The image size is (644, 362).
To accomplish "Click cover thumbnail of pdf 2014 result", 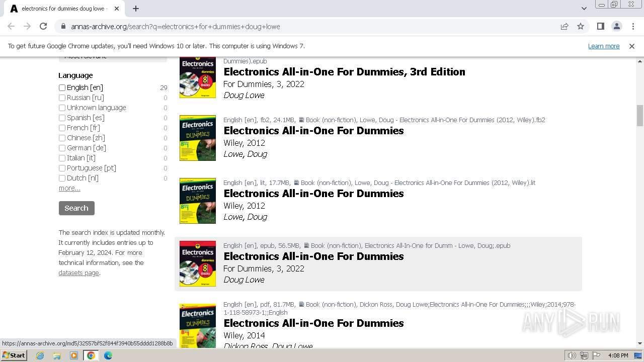I will 198,326.
